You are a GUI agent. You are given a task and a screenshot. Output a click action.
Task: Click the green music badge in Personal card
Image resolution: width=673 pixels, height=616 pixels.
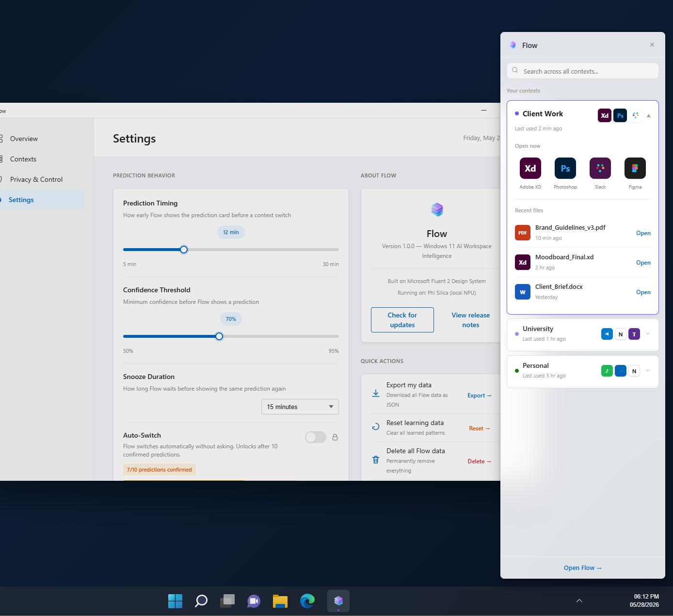pyautogui.click(x=607, y=371)
